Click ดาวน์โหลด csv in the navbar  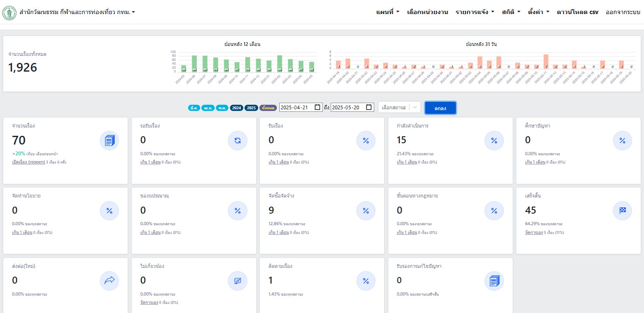(577, 12)
